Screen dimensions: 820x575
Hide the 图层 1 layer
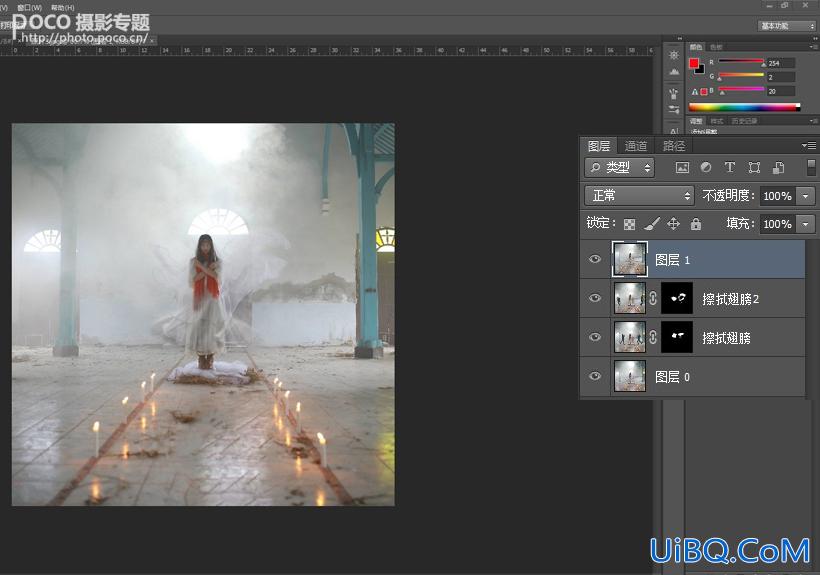tap(595, 259)
